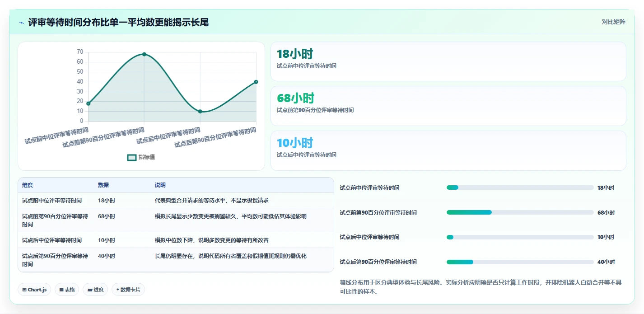Click the chart data point at value 10
Viewport: 644px width, 314px height.
click(x=200, y=111)
